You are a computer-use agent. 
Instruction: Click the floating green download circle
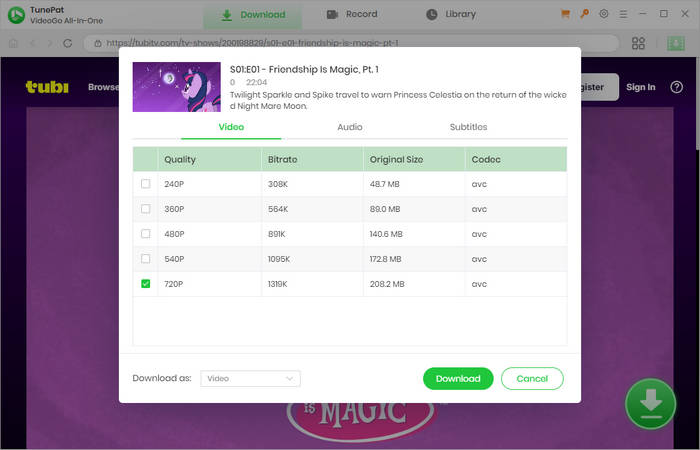coord(651,404)
